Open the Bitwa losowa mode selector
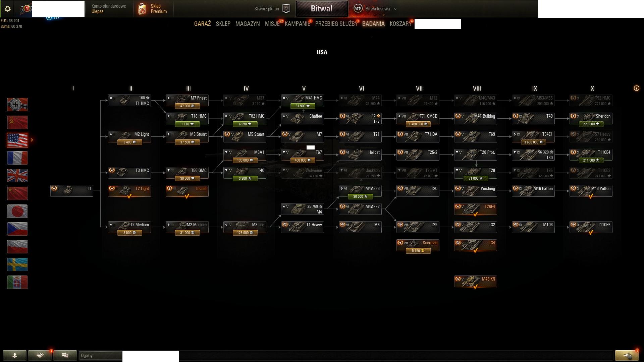644x362 pixels. tap(378, 9)
